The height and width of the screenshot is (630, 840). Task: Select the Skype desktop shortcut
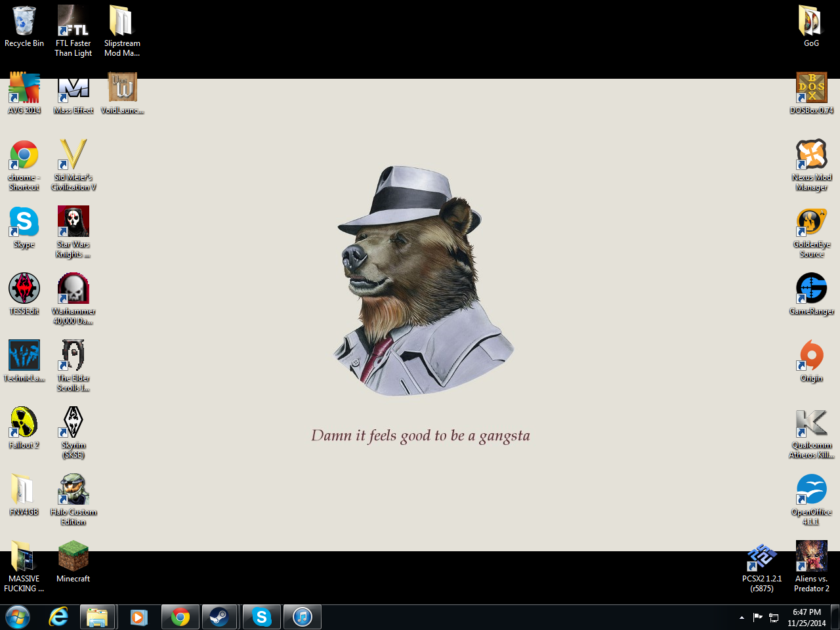pos(24,228)
